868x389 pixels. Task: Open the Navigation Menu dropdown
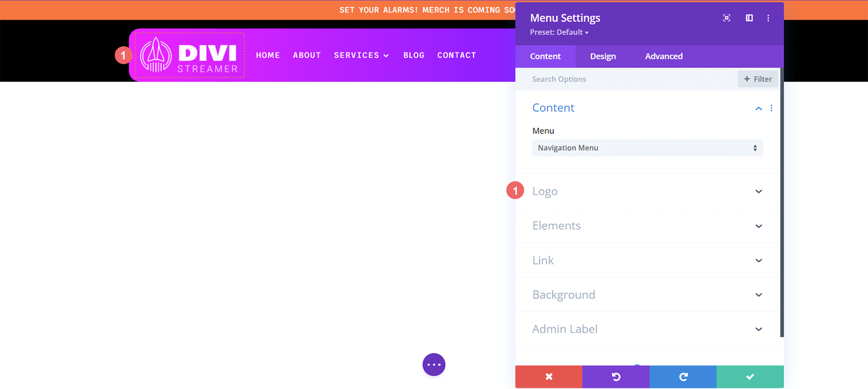(x=647, y=148)
